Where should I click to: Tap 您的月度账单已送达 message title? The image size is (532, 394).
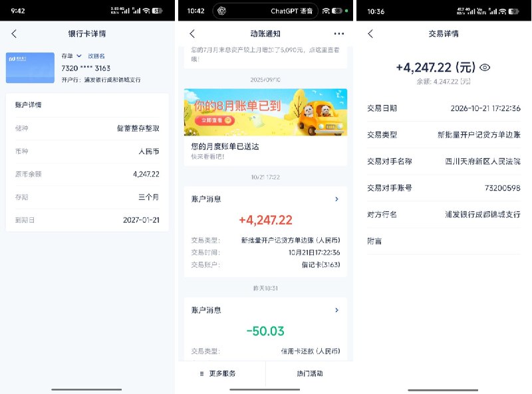click(225, 146)
